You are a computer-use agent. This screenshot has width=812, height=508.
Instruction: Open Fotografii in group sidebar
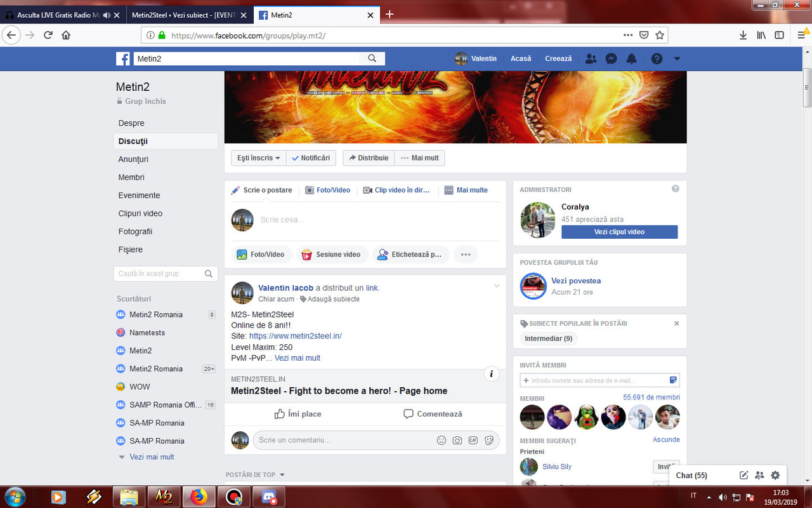pos(135,232)
